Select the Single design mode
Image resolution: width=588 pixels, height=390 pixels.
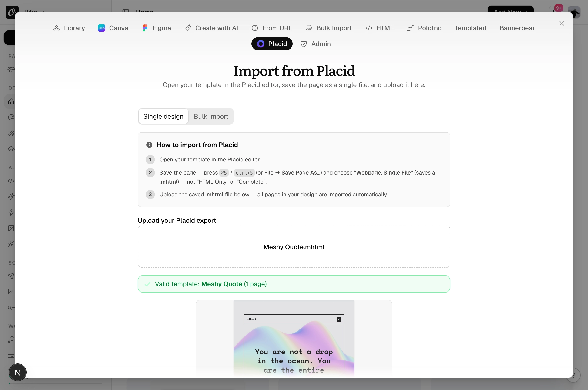[163, 117]
